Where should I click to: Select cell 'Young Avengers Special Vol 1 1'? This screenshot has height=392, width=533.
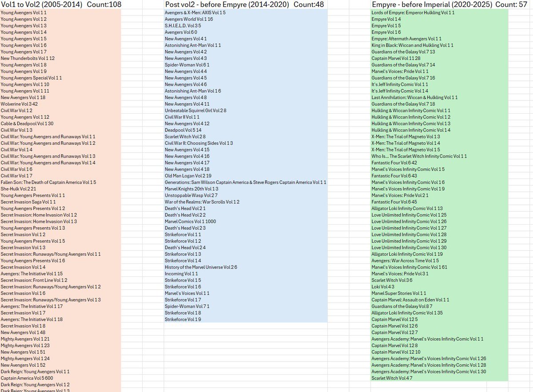tap(60, 78)
